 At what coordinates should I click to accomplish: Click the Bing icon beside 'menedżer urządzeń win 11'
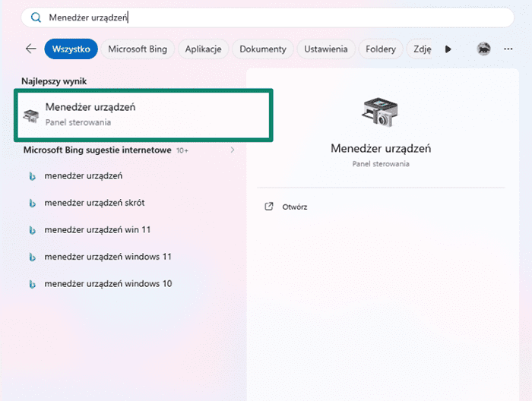pos(33,229)
